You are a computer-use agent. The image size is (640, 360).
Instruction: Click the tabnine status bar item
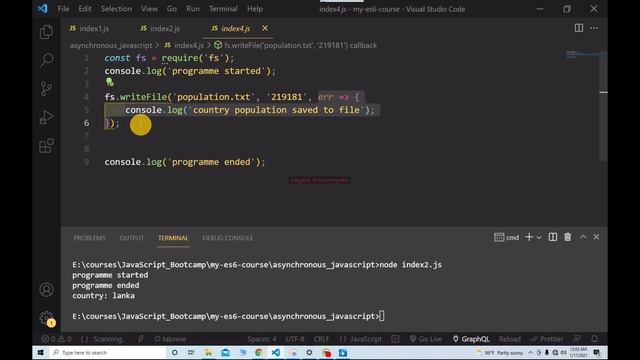pyautogui.click(x=170, y=339)
